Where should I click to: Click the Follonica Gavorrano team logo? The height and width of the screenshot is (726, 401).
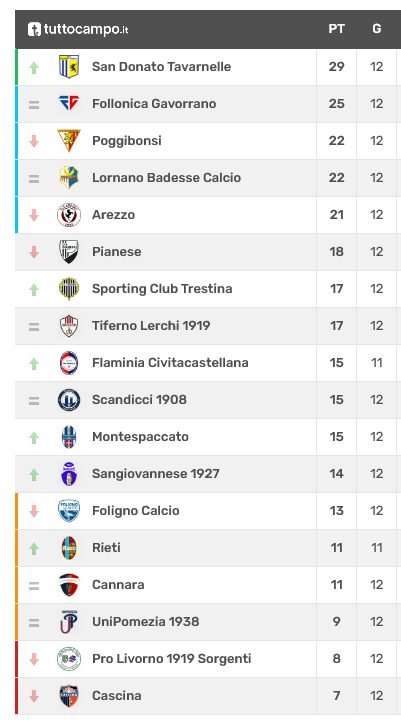69,103
